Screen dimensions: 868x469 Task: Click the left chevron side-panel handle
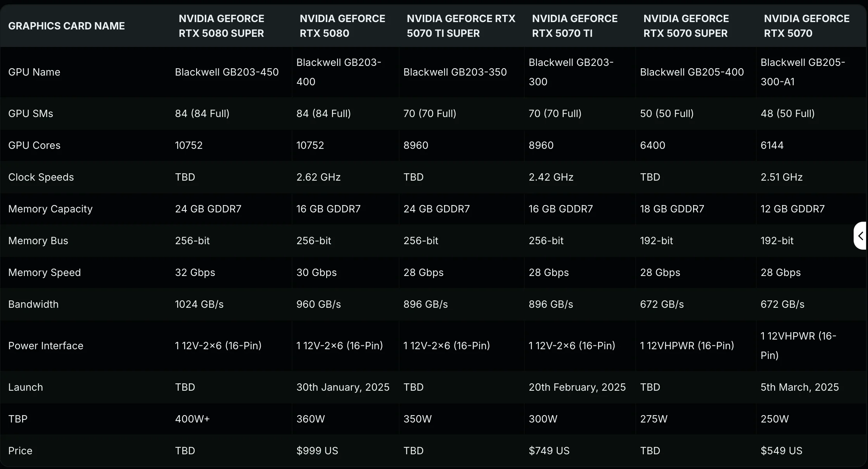(x=861, y=236)
